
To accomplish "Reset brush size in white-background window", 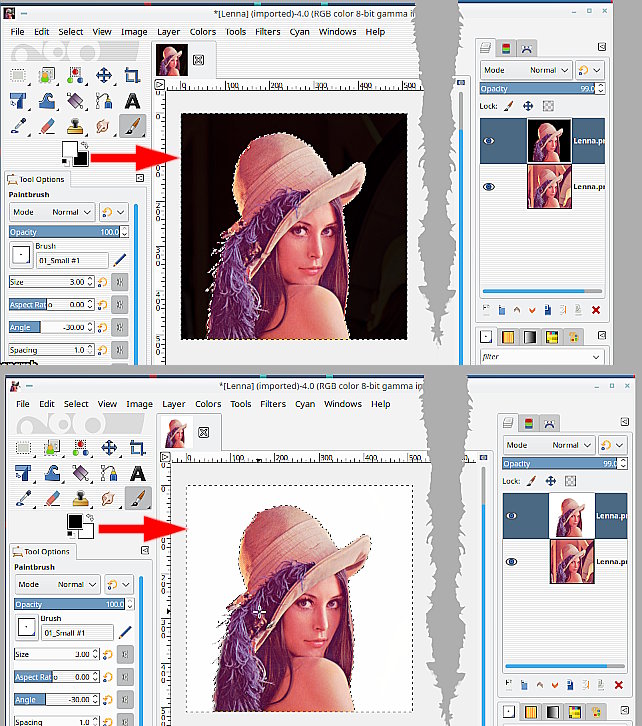I will 108,654.
